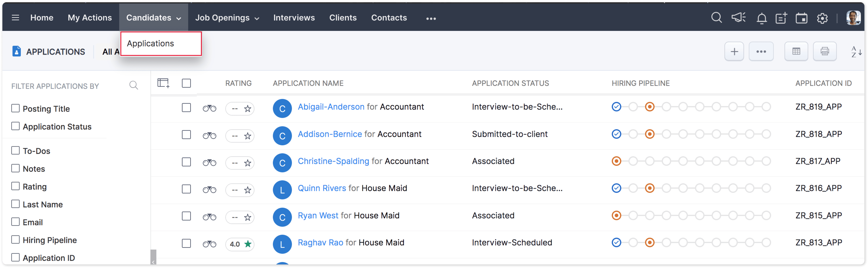Viewport: 868px width, 268px height.
Task: Select Applications from the Candidates menu
Action: coord(151,43)
